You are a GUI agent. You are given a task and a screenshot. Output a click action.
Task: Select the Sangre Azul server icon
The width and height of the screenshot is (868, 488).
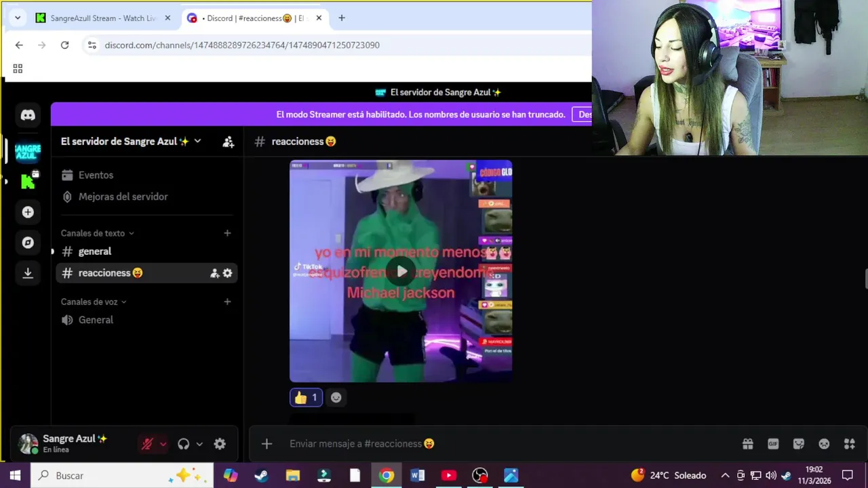point(28,151)
